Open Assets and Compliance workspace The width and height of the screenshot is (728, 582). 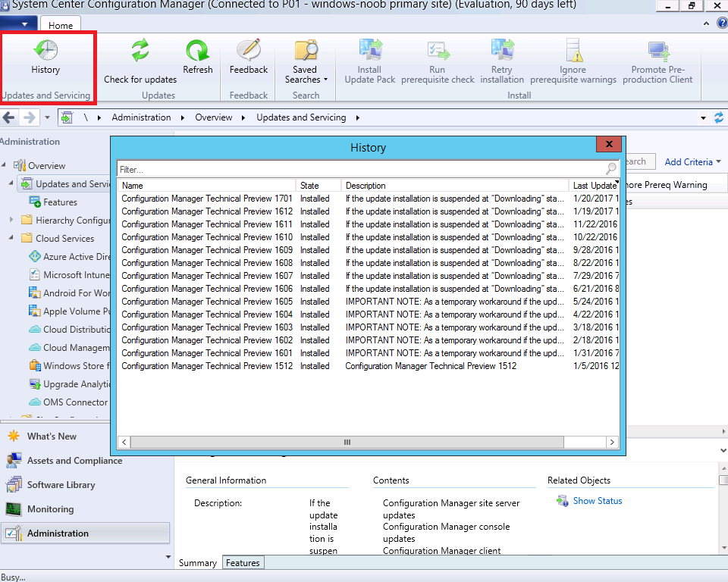[x=74, y=461]
